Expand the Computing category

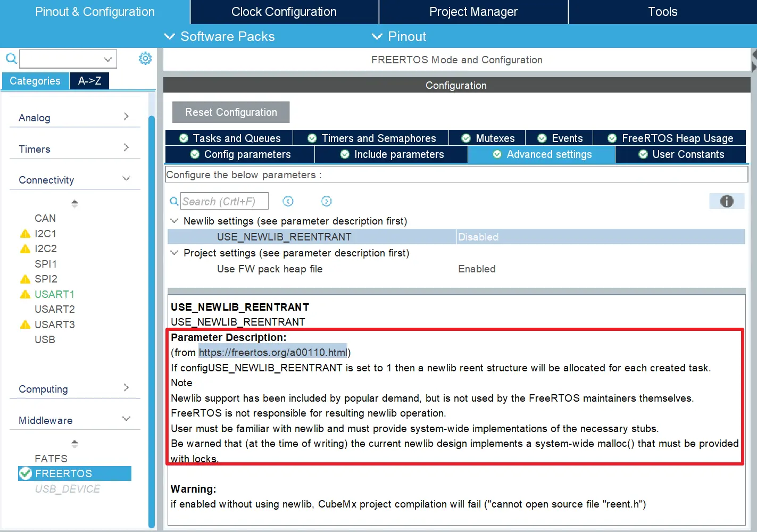(126, 387)
